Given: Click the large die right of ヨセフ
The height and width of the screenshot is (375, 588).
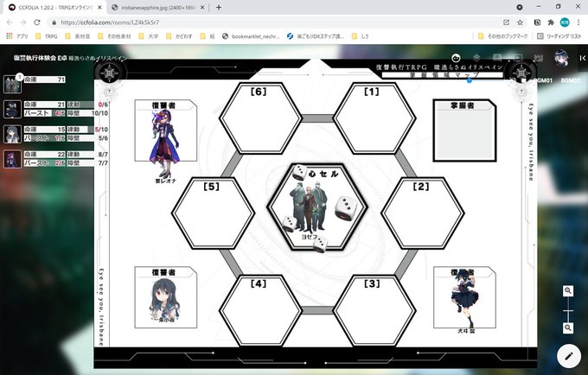Looking at the screenshot, I should (x=346, y=208).
